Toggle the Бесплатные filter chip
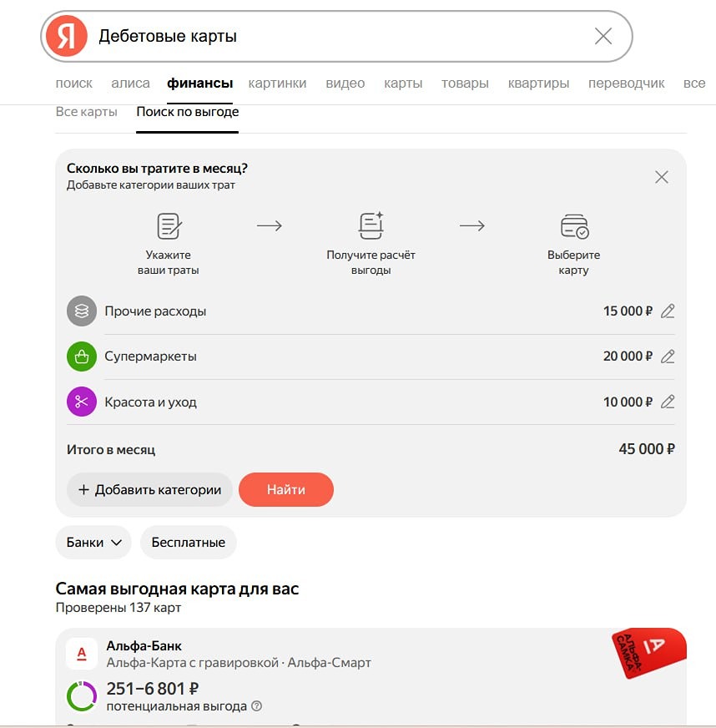The image size is (716, 728). point(189,542)
